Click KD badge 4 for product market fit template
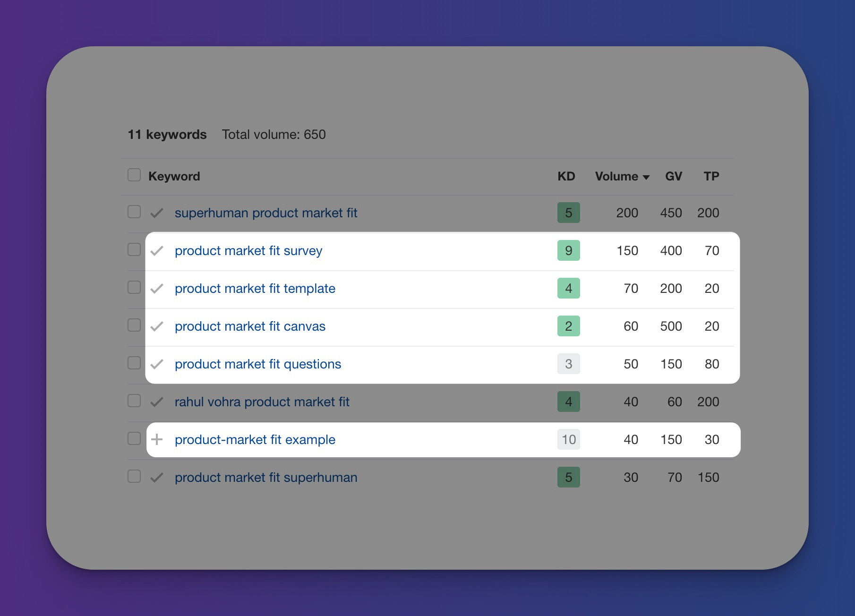 pos(569,288)
